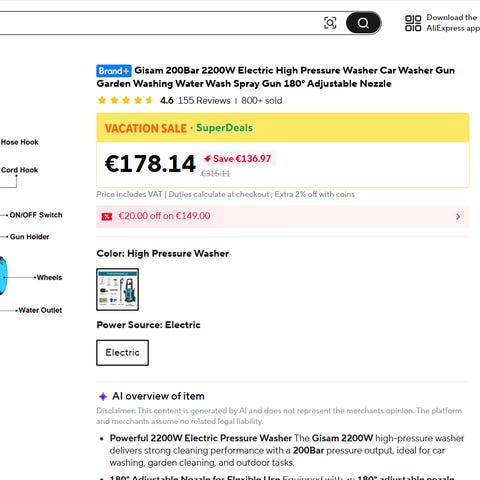
Task: Click the image search camera icon
Action: point(330,23)
